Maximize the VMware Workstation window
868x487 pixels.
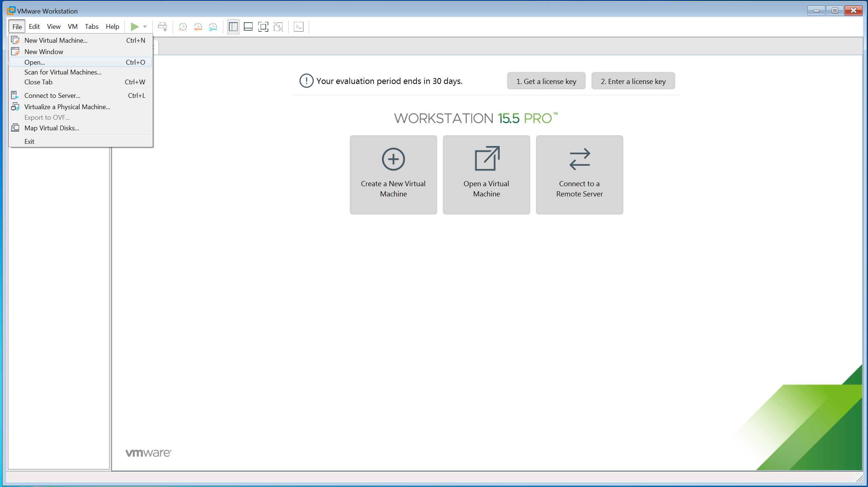(835, 11)
